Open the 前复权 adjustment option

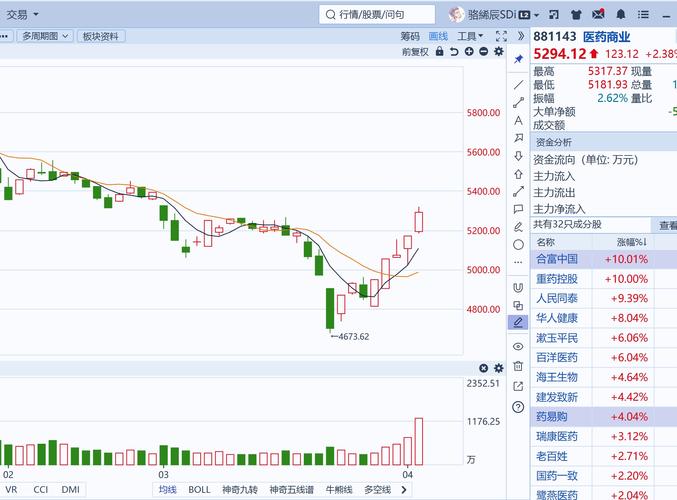point(415,52)
